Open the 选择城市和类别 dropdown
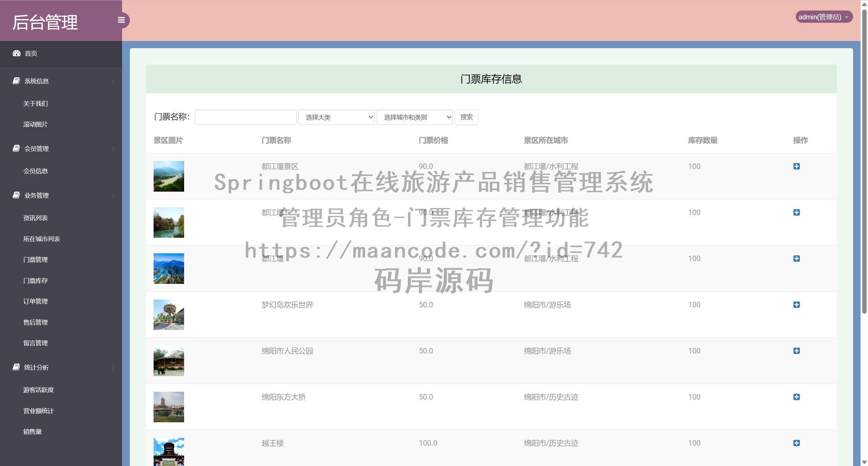This screenshot has width=868, height=466. (x=415, y=117)
